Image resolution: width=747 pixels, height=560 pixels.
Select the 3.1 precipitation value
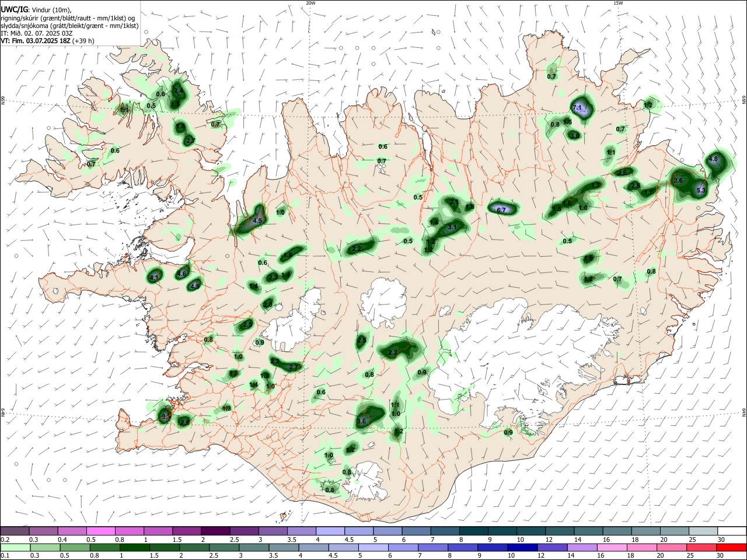tap(452, 228)
